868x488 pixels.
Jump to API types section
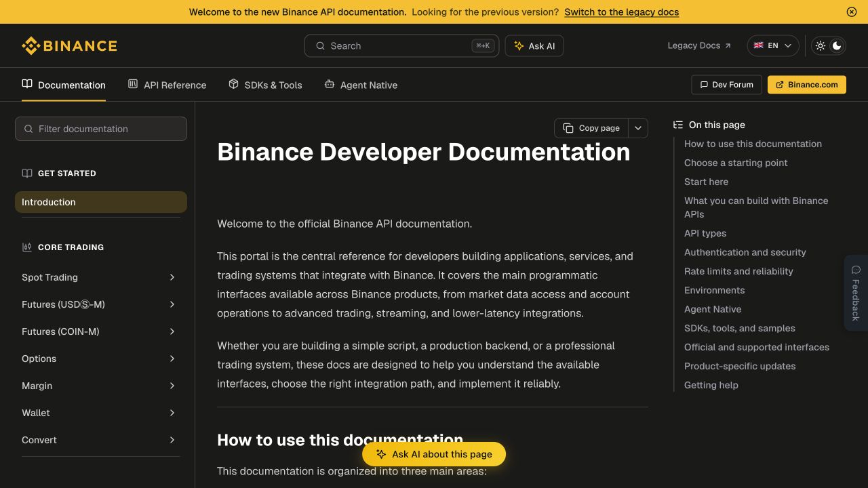(x=705, y=233)
